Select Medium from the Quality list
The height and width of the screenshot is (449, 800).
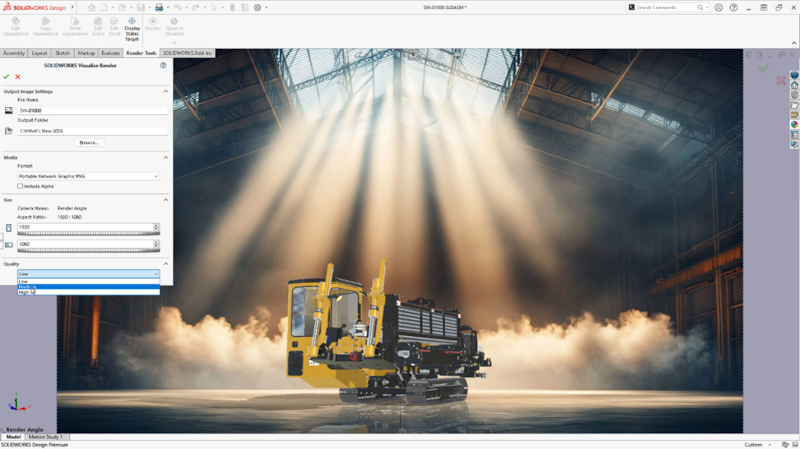[x=27, y=287]
